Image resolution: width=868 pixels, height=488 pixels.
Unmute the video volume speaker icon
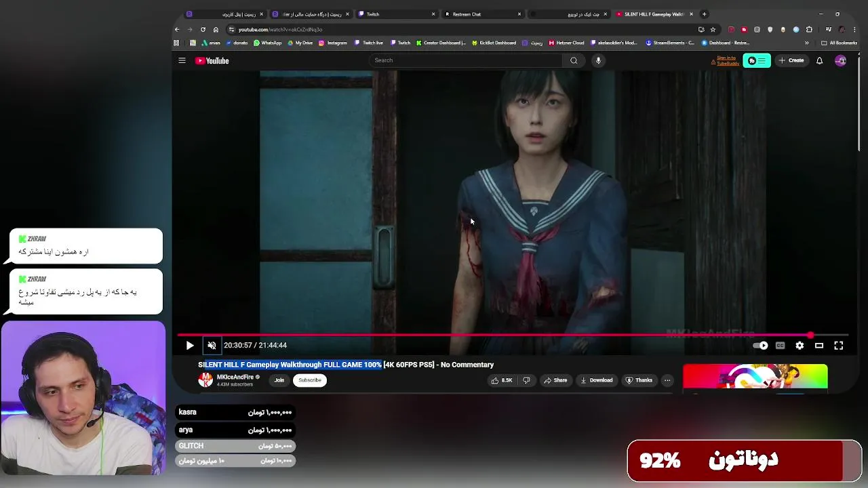click(x=212, y=346)
